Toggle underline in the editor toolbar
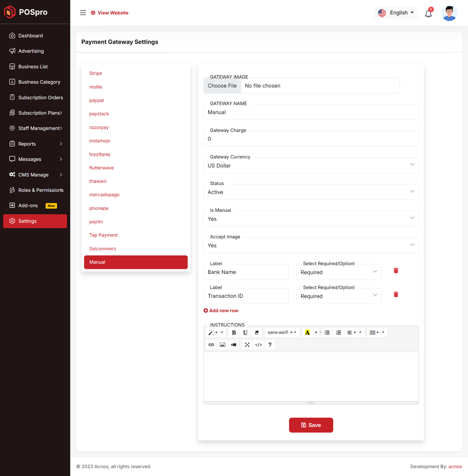Viewport: 468px width, 476px height. coord(245,332)
